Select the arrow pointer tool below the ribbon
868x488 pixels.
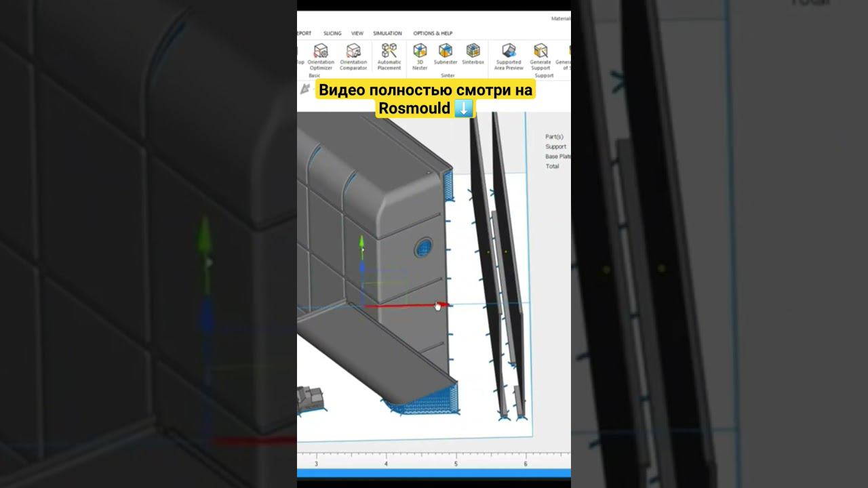(x=304, y=89)
